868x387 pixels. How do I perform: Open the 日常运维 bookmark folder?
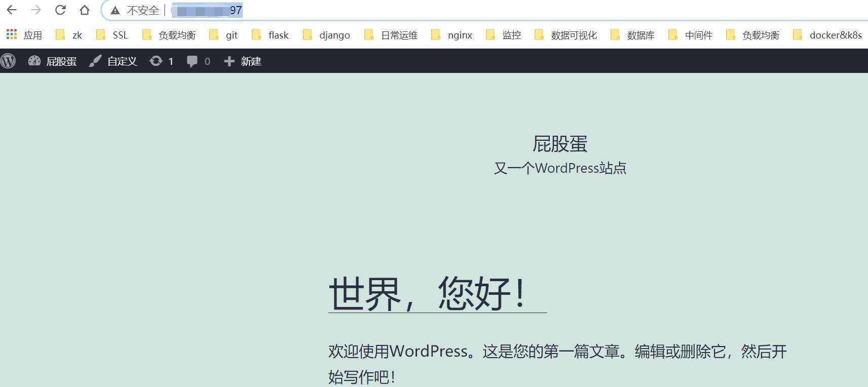(x=391, y=35)
